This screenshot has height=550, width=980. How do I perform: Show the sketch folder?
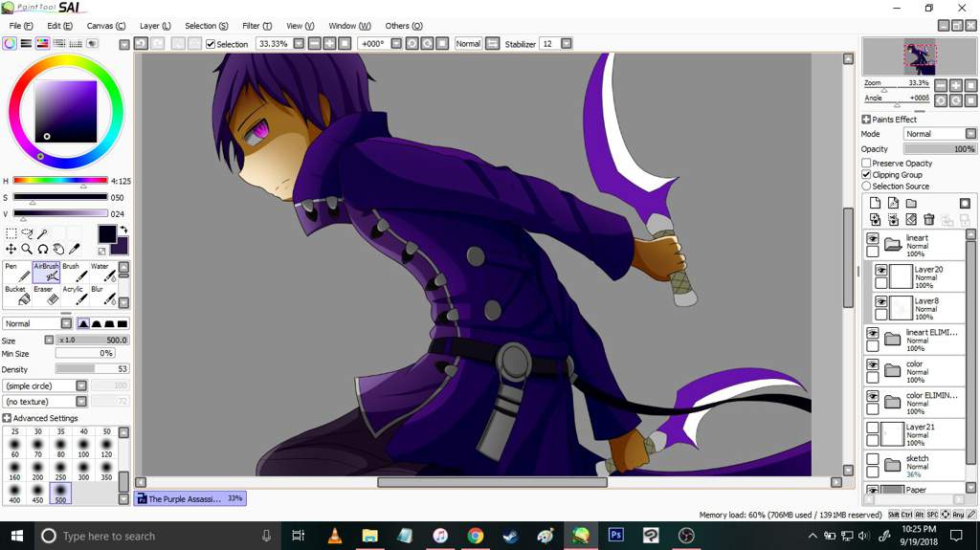tap(873, 459)
